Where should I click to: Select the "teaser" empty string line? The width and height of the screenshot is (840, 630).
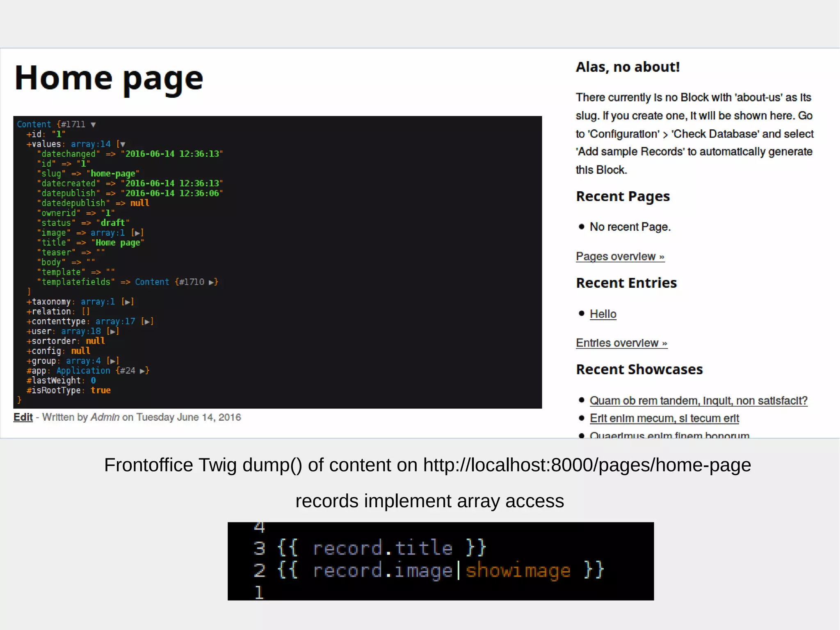[x=71, y=252]
